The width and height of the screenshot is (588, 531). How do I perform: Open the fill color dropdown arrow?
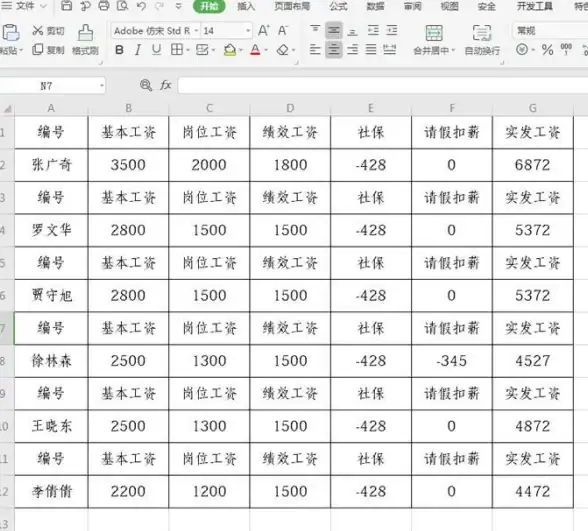click(240, 50)
